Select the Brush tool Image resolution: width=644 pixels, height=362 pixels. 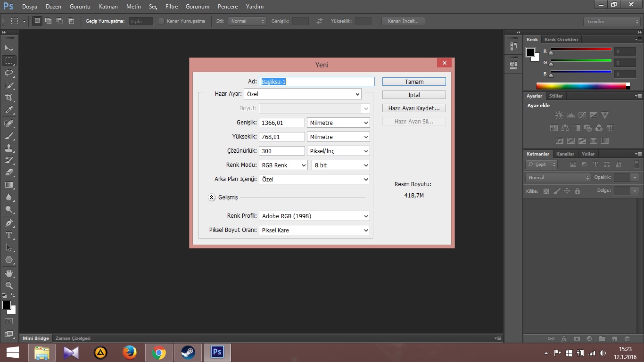(x=9, y=136)
